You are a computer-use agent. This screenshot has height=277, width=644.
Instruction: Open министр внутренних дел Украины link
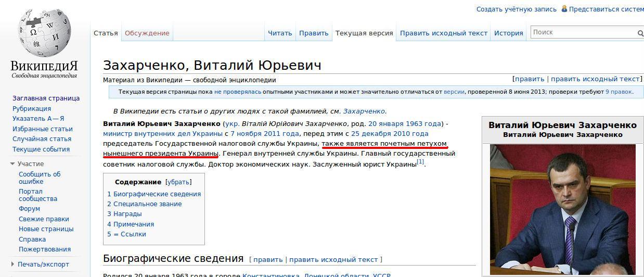163,134
